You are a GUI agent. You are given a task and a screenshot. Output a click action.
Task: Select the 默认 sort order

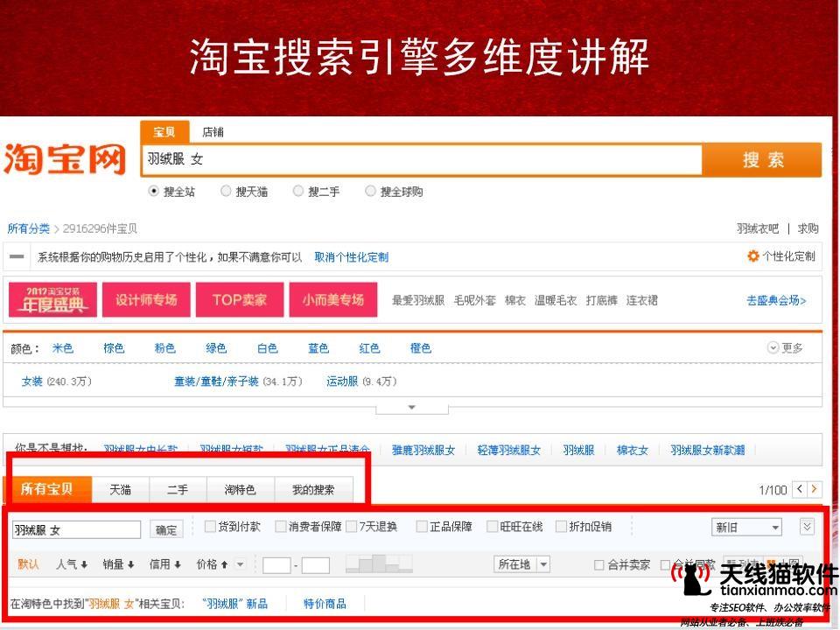click(28, 564)
